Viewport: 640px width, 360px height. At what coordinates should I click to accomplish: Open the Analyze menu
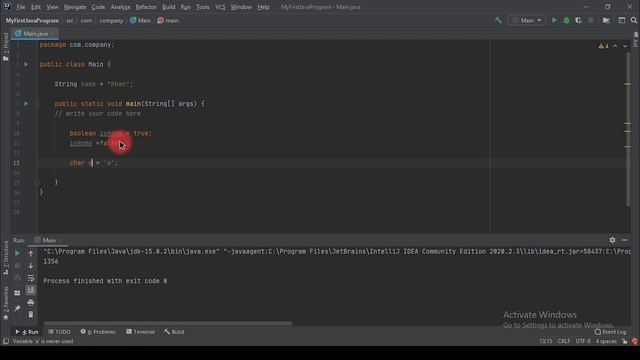pyautogui.click(x=120, y=7)
